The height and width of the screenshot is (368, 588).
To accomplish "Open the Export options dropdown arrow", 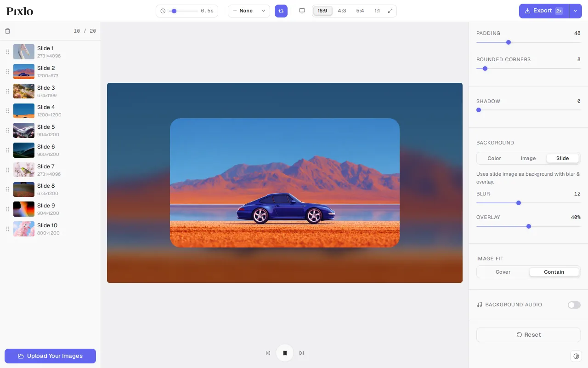I will [x=576, y=11].
